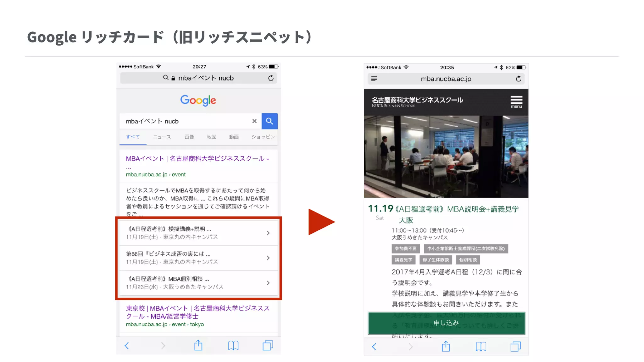Viewport: 644px width, 362px height.
Task: Expand chevron on 模擬講義+説明 event row
Action: [268, 233]
